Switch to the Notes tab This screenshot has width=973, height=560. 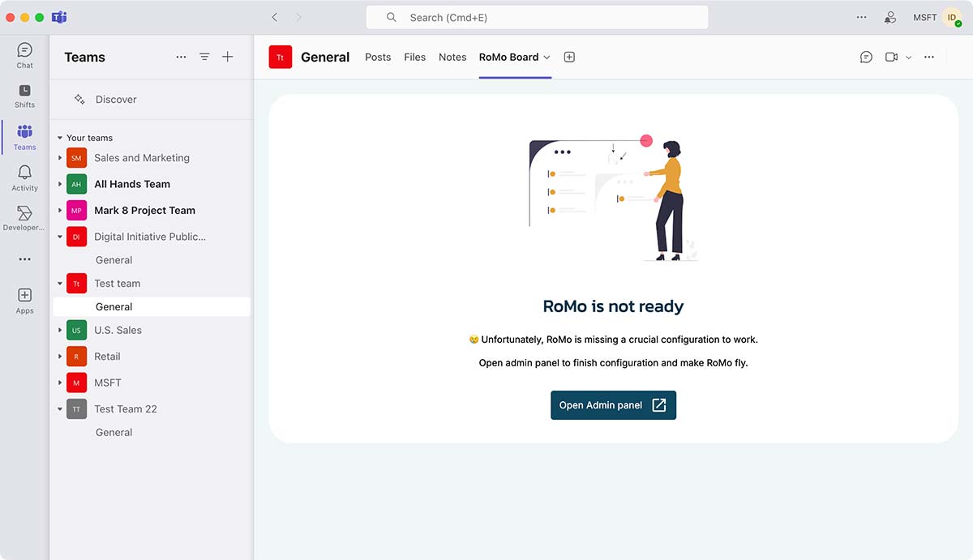(452, 57)
